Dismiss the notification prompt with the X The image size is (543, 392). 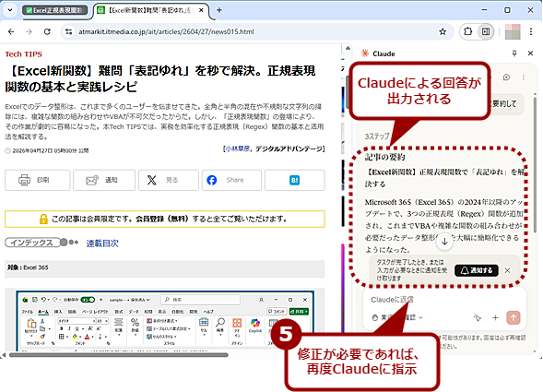pos(507,270)
